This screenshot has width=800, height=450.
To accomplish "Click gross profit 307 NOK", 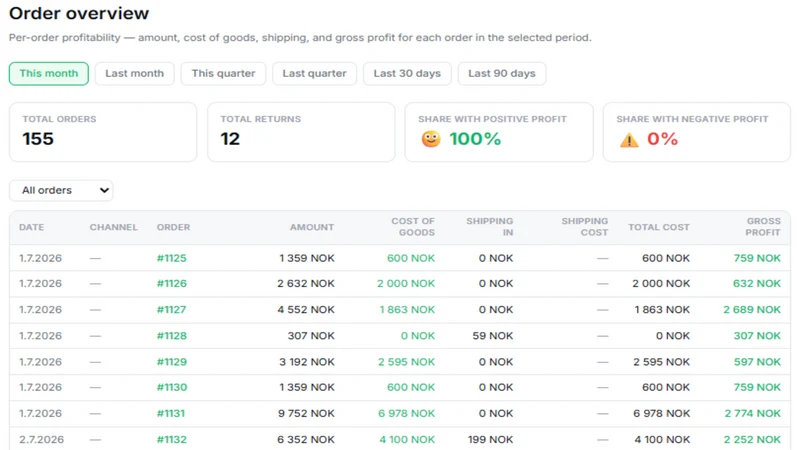I will click(757, 336).
